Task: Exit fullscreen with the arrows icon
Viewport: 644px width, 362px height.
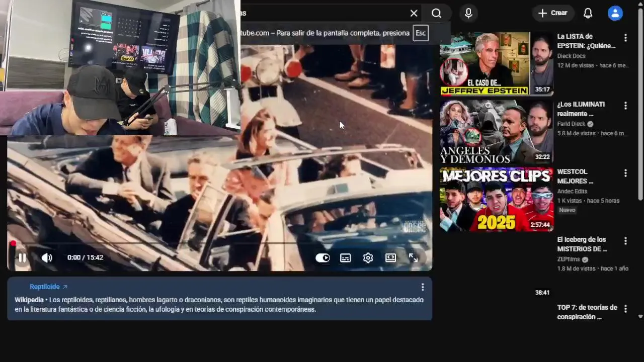Action: [x=413, y=258]
